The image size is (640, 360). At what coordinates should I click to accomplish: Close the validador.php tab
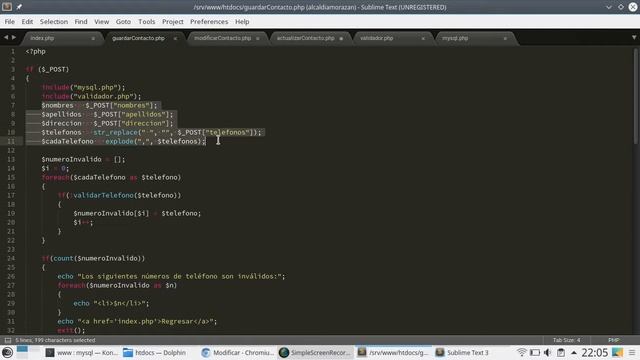[423, 38]
